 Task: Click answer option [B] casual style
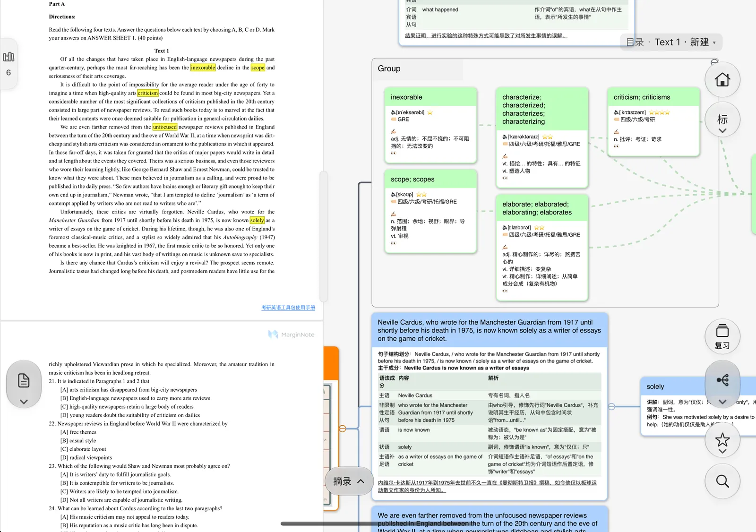[78, 441]
